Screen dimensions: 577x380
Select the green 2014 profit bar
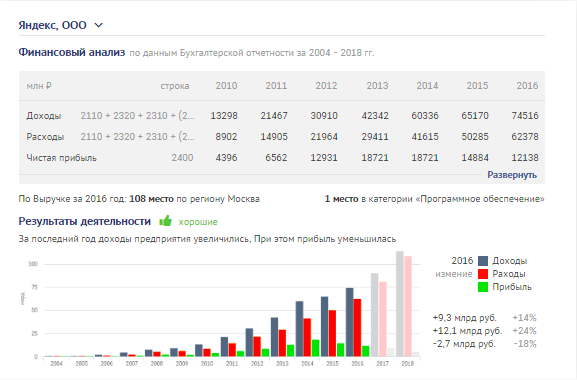coord(315,348)
